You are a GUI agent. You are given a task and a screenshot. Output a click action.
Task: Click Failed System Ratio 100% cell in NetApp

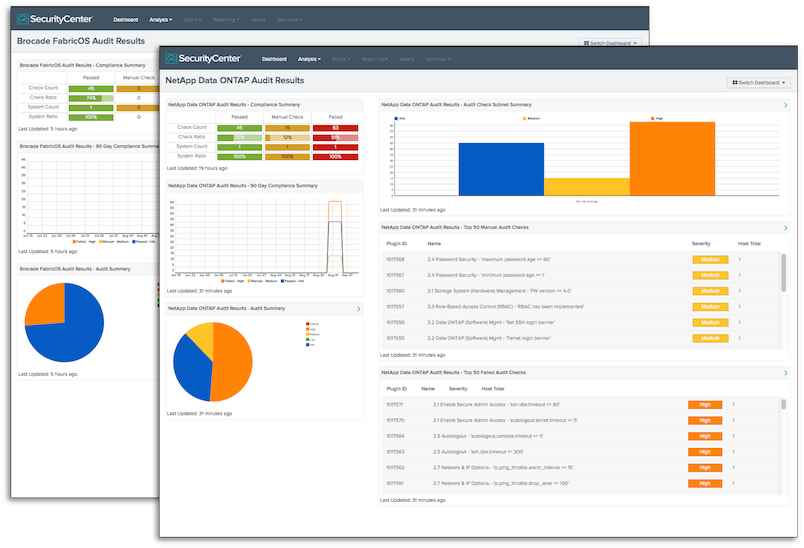335,157
